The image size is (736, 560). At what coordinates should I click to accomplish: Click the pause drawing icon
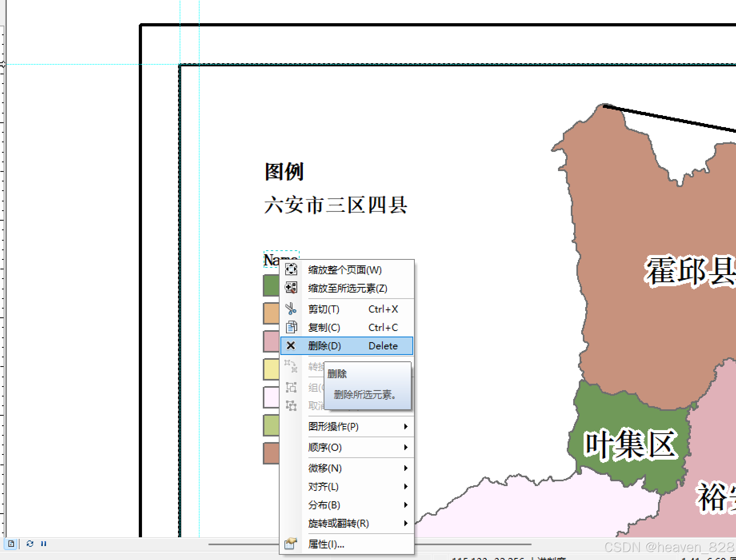(44, 544)
